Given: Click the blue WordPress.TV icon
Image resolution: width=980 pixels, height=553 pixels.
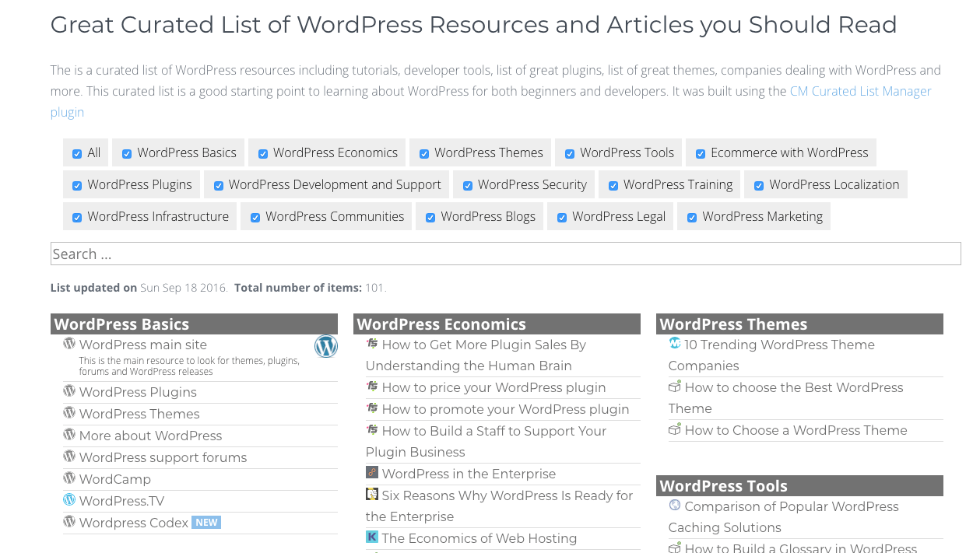Looking at the screenshot, I should coord(68,501).
